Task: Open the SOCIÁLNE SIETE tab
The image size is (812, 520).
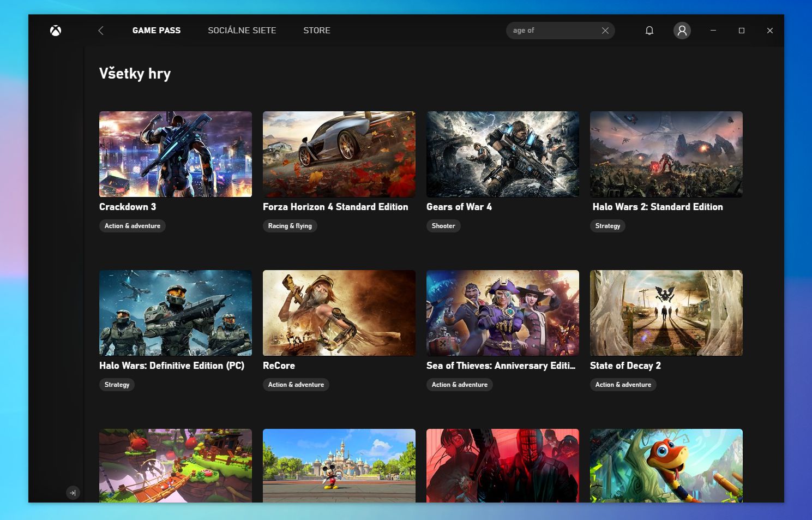Action: [x=242, y=31]
